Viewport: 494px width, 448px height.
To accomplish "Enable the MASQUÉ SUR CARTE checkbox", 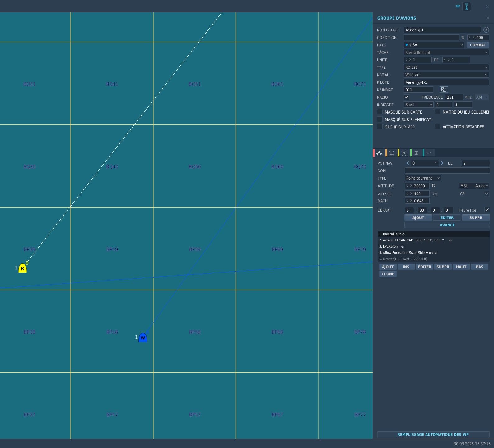I will (380, 112).
